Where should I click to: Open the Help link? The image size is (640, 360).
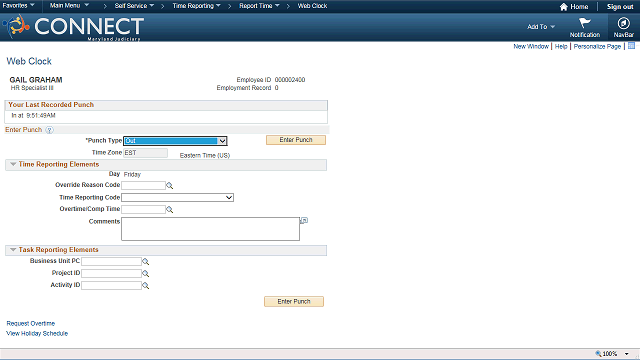[x=561, y=47]
